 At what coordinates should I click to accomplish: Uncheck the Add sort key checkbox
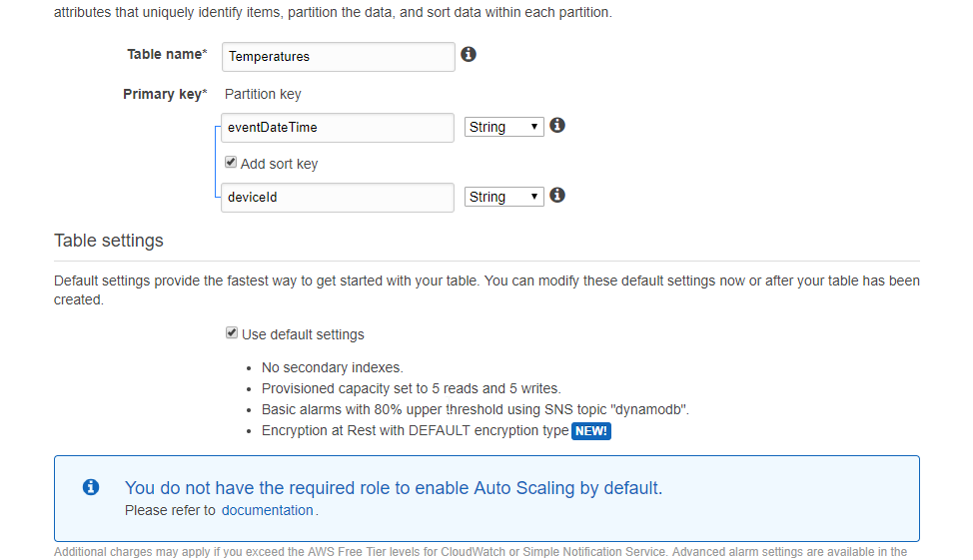231,163
